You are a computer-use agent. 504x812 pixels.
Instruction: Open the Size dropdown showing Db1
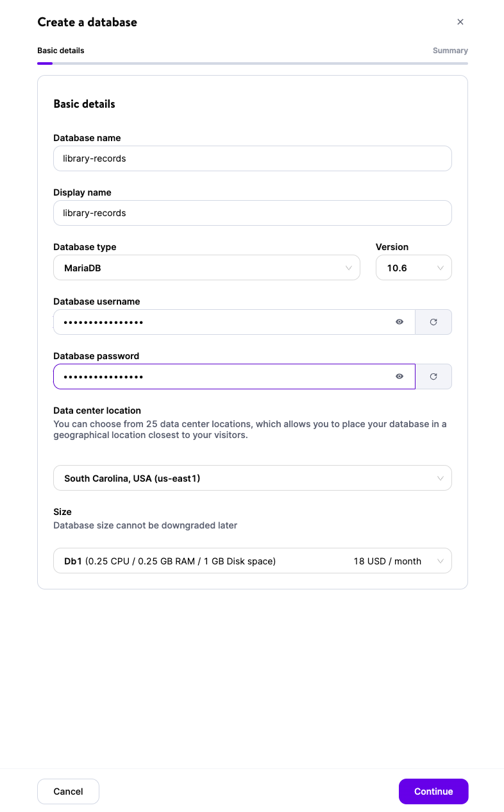click(x=252, y=561)
